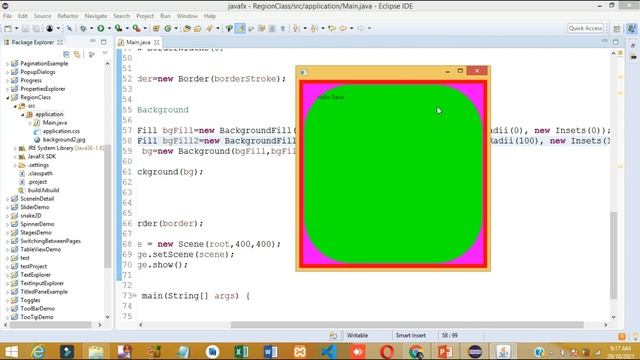Click the Search flashlight toolbar icon
The height and width of the screenshot is (360, 640).
(x=209, y=28)
